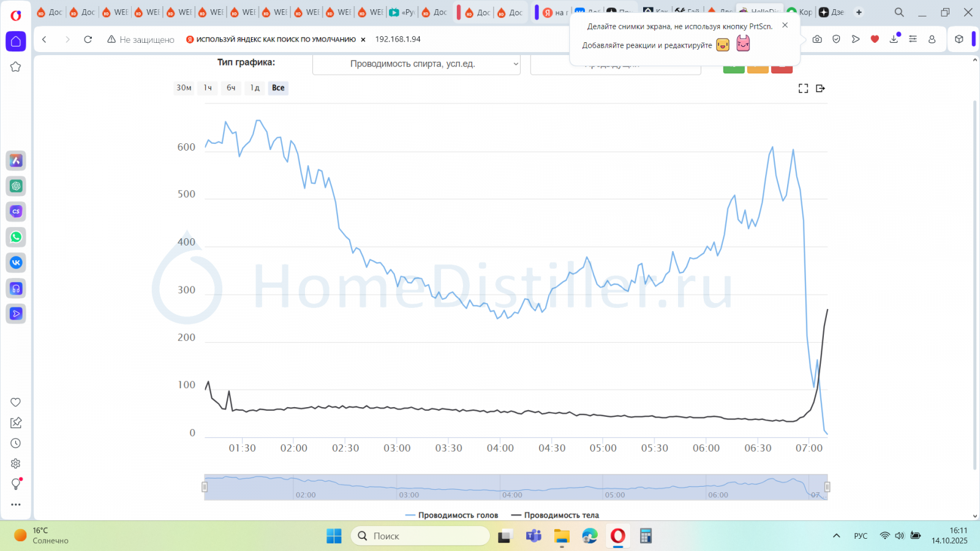980x551 pixels.
Task: Open WhatsApp from the browser sidebar
Action: coord(16,237)
